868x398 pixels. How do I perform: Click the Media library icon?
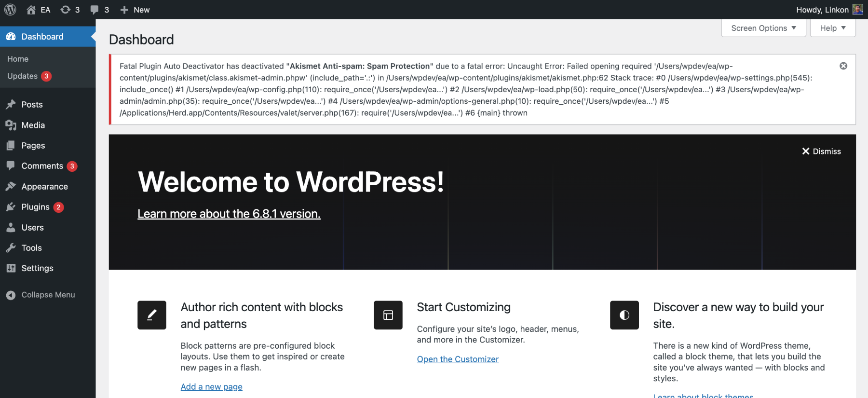click(11, 125)
